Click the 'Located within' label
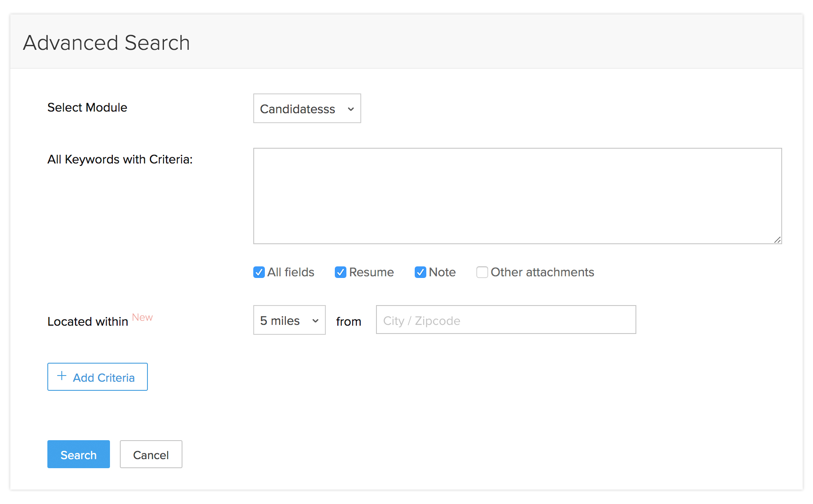813x504 pixels. pos(88,322)
